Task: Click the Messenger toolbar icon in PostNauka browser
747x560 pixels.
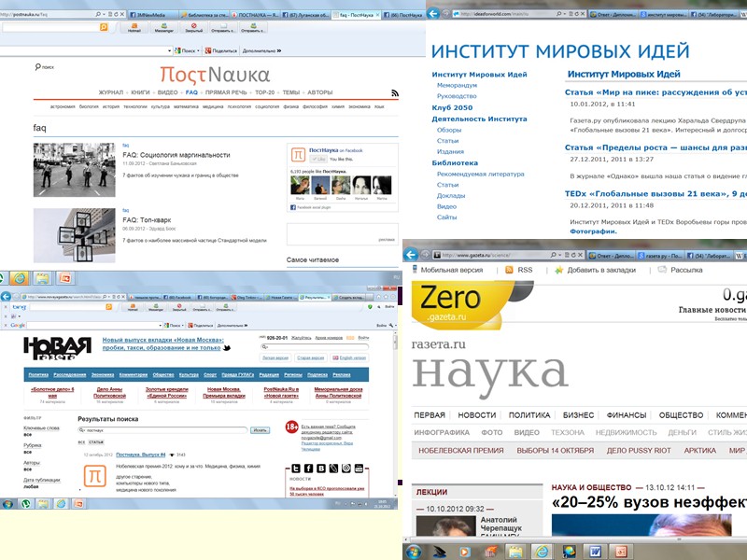Action: [164, 28]
